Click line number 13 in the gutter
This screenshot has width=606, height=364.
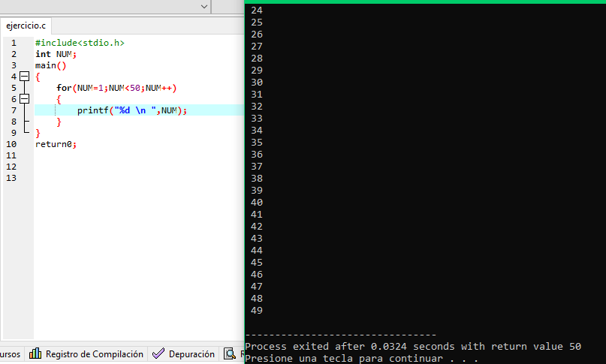[11, 178]
